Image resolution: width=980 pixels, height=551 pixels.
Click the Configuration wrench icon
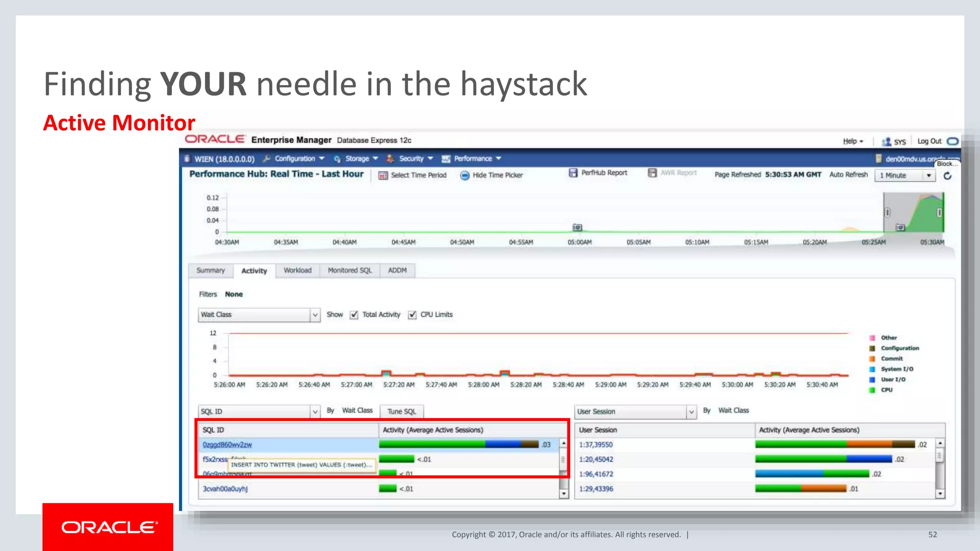pos(267,159)
